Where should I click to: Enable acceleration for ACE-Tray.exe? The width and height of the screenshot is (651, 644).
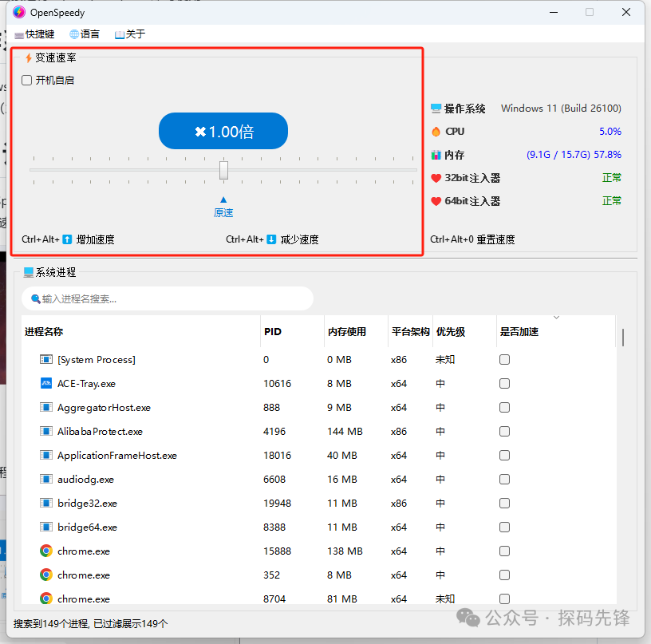504,384
